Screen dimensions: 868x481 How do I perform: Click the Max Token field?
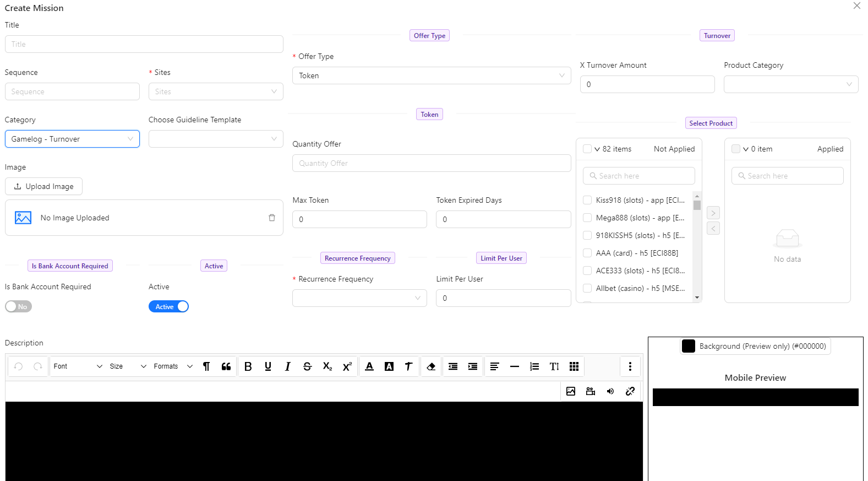[x=359, y=219]
